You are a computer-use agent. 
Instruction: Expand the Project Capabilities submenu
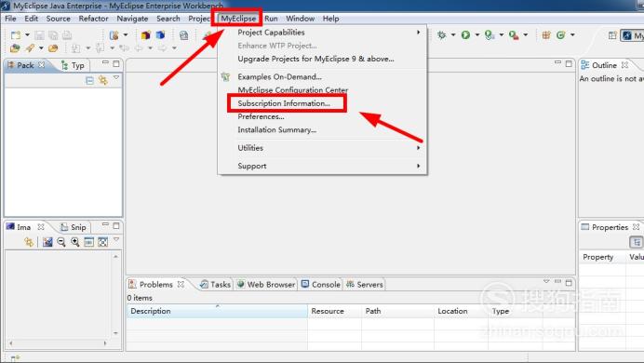(322, 33)
